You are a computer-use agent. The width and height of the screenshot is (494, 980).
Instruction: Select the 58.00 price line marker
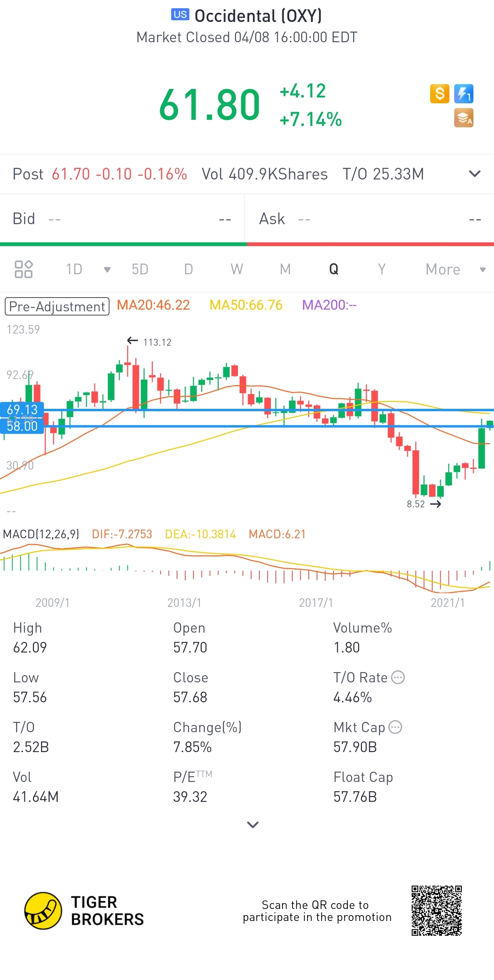22,426
